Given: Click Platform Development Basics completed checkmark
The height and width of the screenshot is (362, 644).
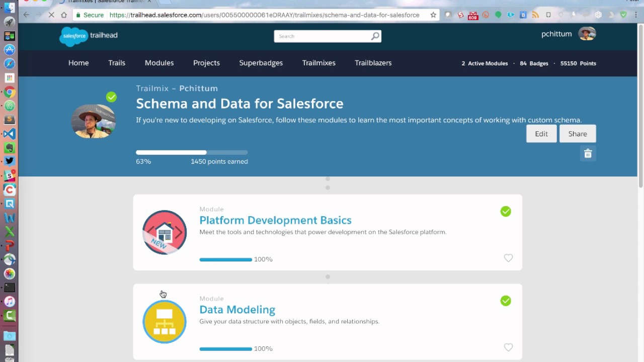Looking at the screenshot, I should click(506, 212).
